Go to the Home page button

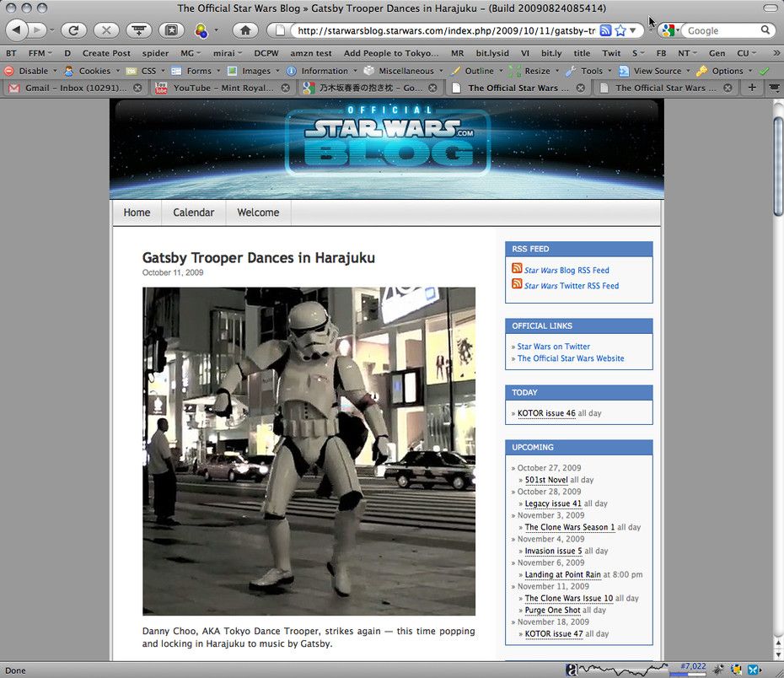(x=245, y=30)
